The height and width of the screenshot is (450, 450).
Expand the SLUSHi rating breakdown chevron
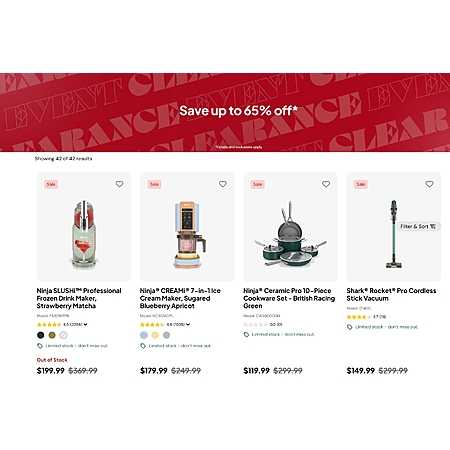86,324
